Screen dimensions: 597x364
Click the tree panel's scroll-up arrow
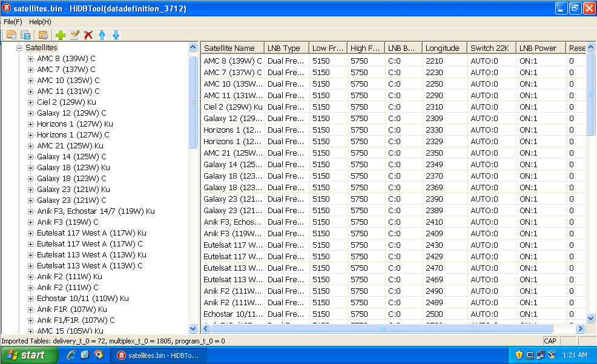193,47
